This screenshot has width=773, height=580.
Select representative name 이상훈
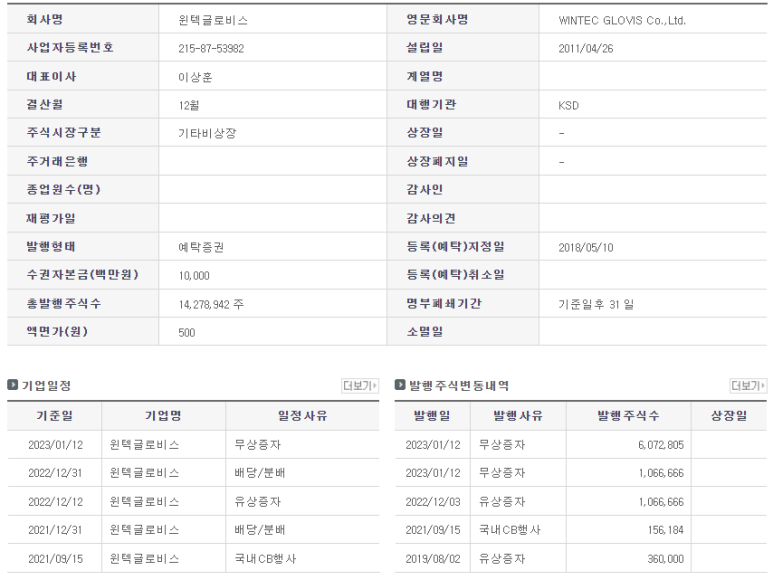click(x=195, y=77)
